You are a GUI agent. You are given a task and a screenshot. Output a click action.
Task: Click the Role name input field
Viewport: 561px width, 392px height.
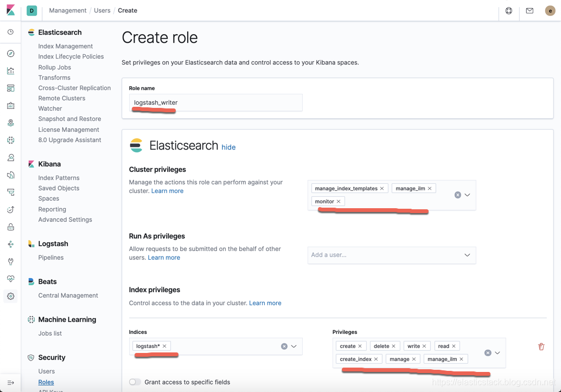pos(216,102)
